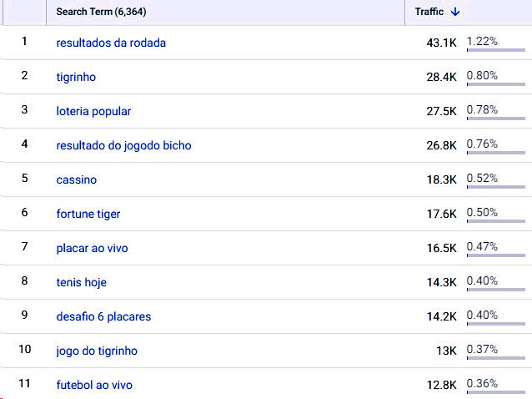Click the 0.80% traffic share bar
The height and width of the screenshot is (399, 532).
point(495,84)
